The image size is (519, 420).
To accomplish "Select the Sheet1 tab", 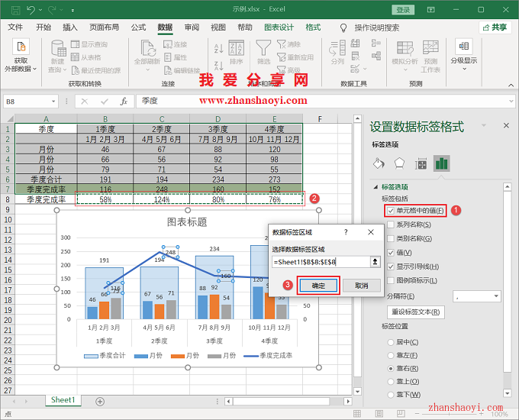I will point(63,400).
